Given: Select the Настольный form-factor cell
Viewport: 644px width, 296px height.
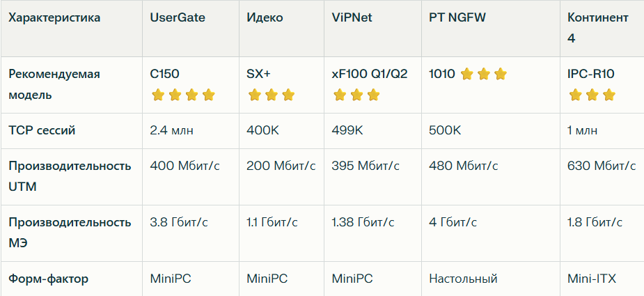Looking at the screenshot, I should pyautogui.click(x=463, y=279).
